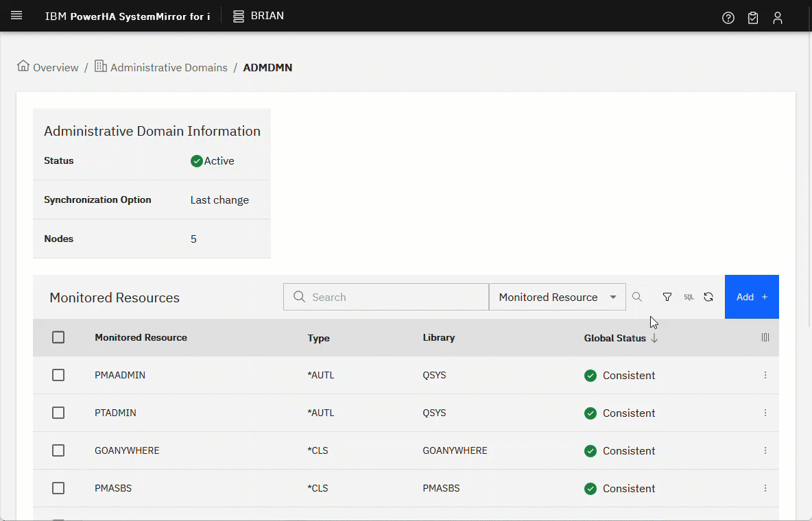The height and width of the screenshot is (521, 812).
Task: Sort by Global Status column header
Action: pyautogui.click(x=614, y=338)
